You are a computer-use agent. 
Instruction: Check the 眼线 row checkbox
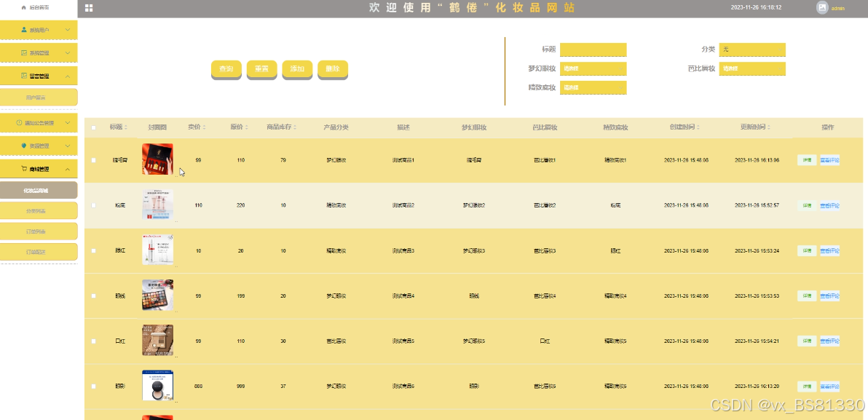[93, 296]
